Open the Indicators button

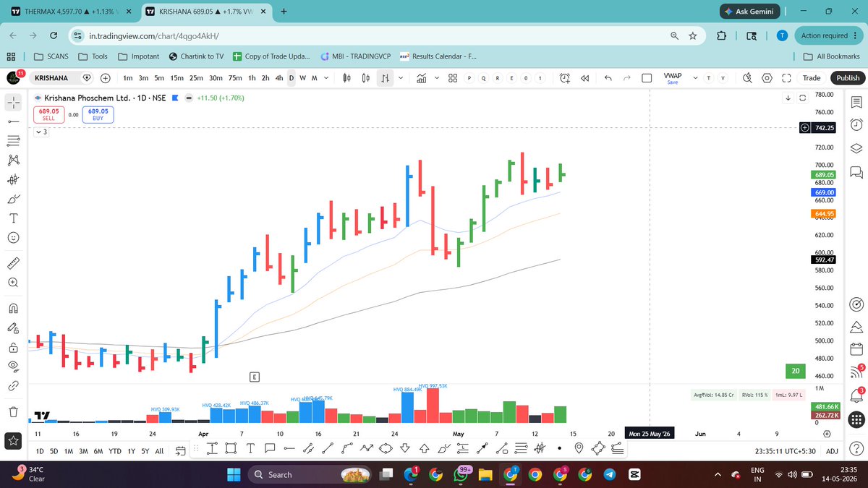[x=422, y=78]
